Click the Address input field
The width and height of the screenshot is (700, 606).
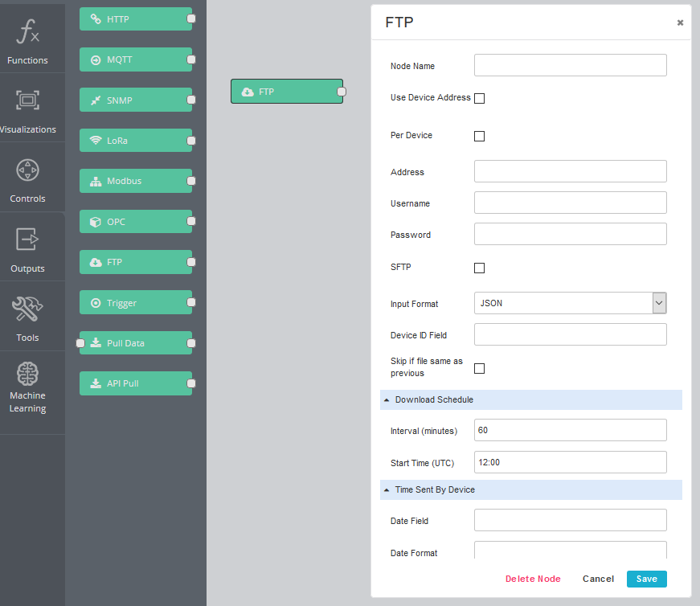(570, 171)
